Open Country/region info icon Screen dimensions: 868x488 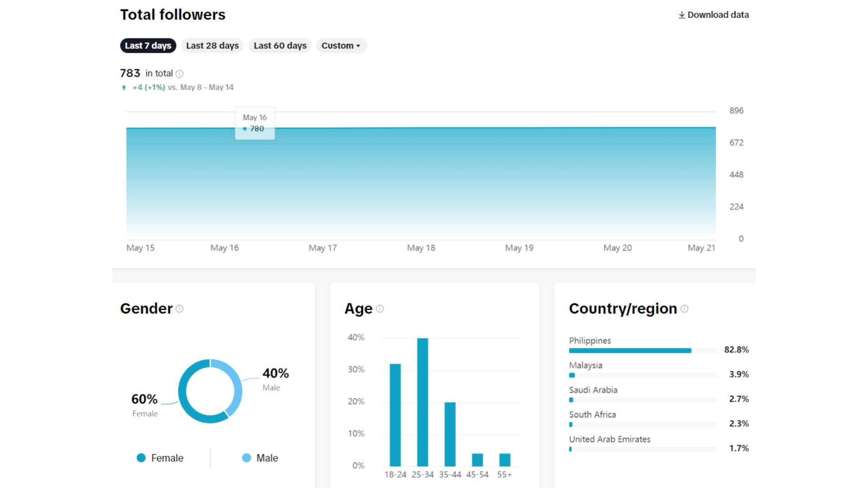coord(684,309)
